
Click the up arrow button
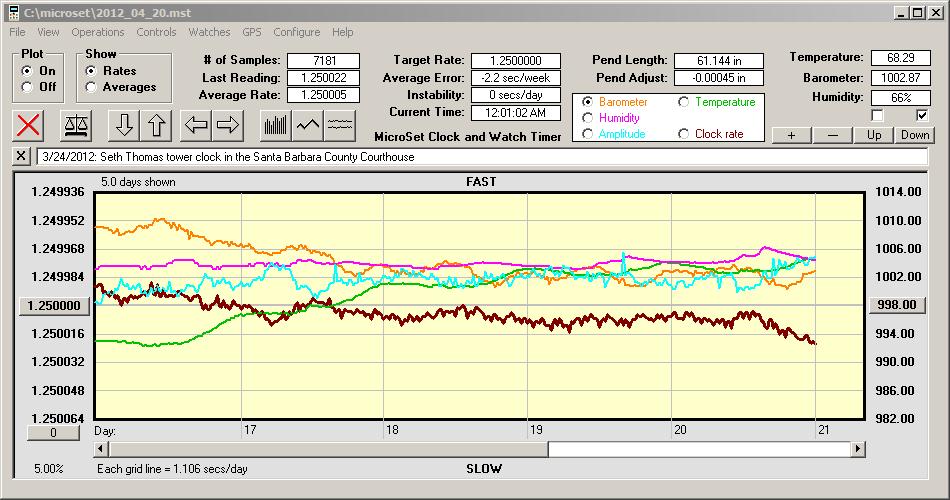click(156, 125)
